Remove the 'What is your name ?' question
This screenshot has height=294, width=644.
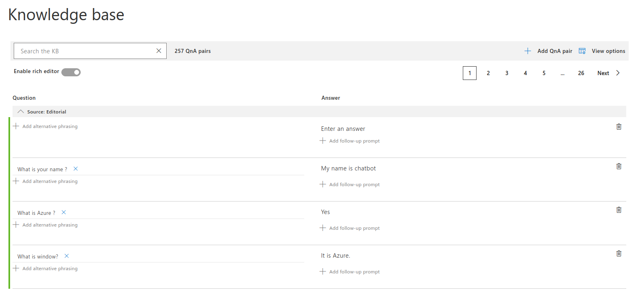pyautogui.click(x=75, y=169)
